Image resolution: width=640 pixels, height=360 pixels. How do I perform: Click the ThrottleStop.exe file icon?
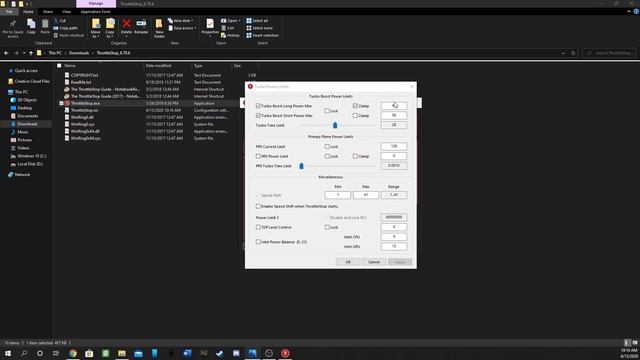(67, 103)
